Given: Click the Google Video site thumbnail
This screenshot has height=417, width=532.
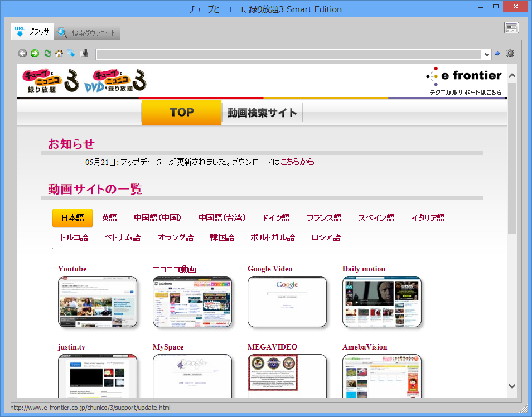Looking at the screenshot, I should click(287, 302).
